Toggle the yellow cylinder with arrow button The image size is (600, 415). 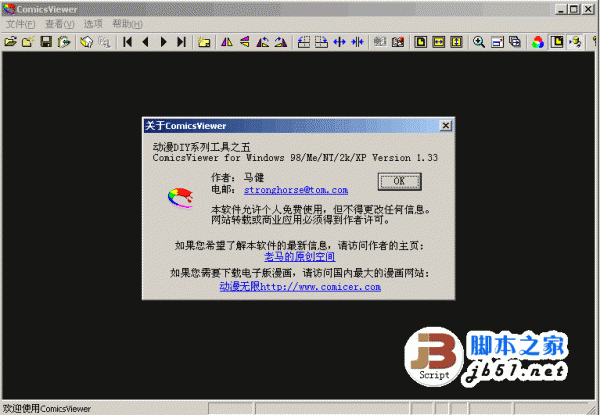[575, 42]
